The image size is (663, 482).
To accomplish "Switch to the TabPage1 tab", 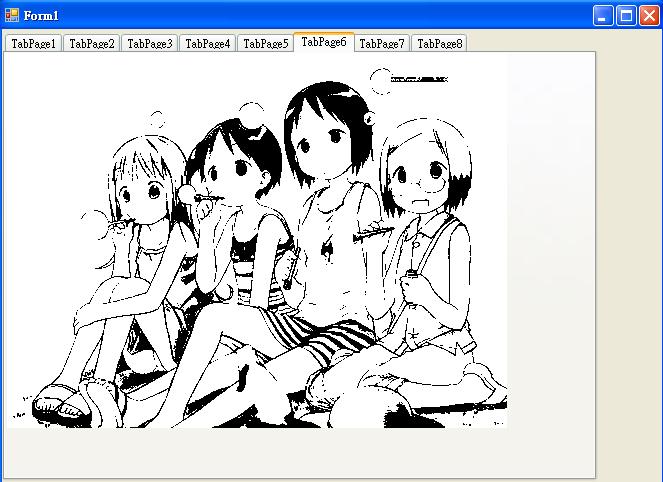I will [x=33, y=43].
